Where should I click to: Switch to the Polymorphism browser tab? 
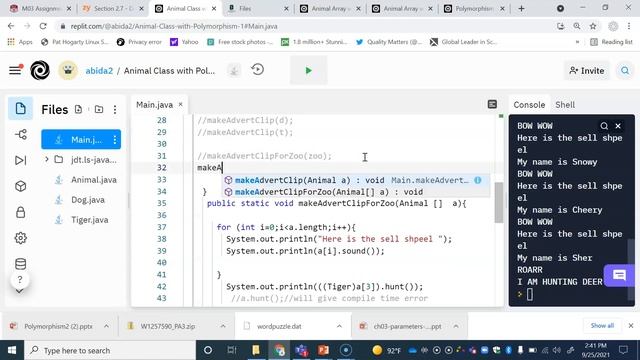coord(474,8)
